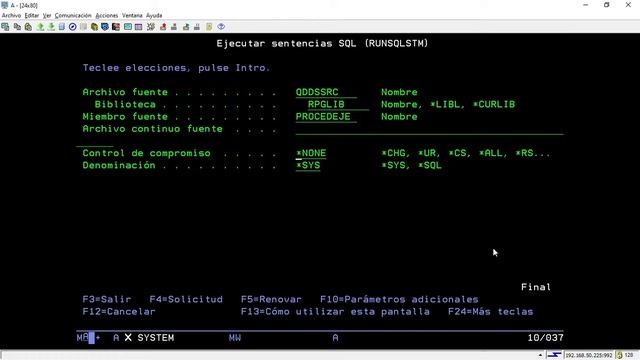The height and width of the screenshot is (360, 640).
Task: Click the Denominación field showing *SYS
Action: click(308, 166)
